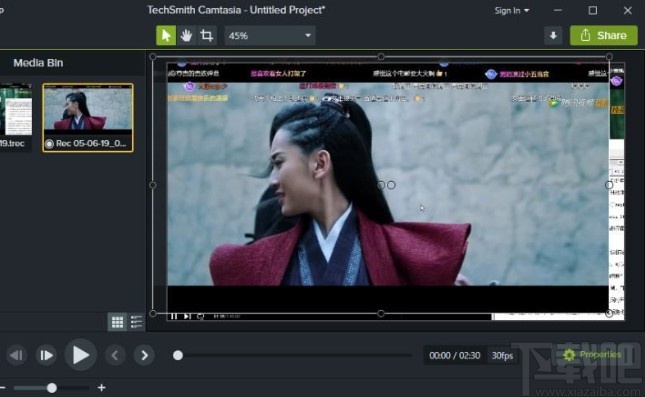The height and width of the screenshot is (397, 645).
Task: Click loop icon in recorded video player
Action: pos(200,316)
